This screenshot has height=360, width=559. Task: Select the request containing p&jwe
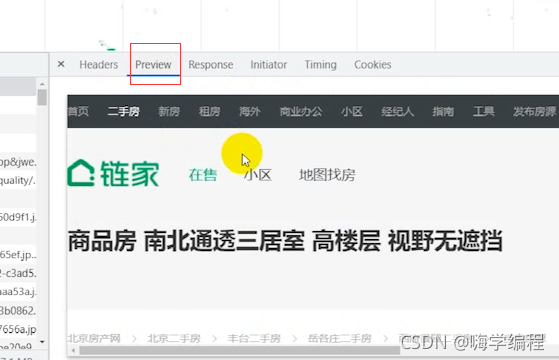pos(18,162)
